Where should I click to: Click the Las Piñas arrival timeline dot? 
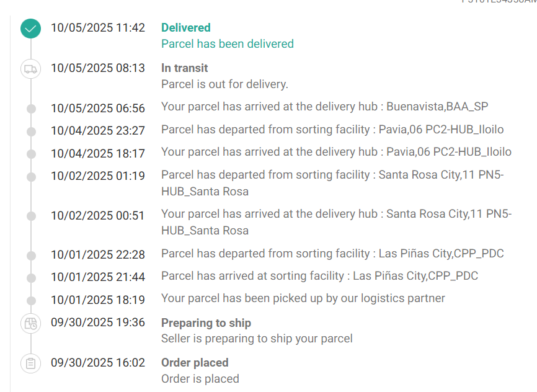[x=31, y=277]
